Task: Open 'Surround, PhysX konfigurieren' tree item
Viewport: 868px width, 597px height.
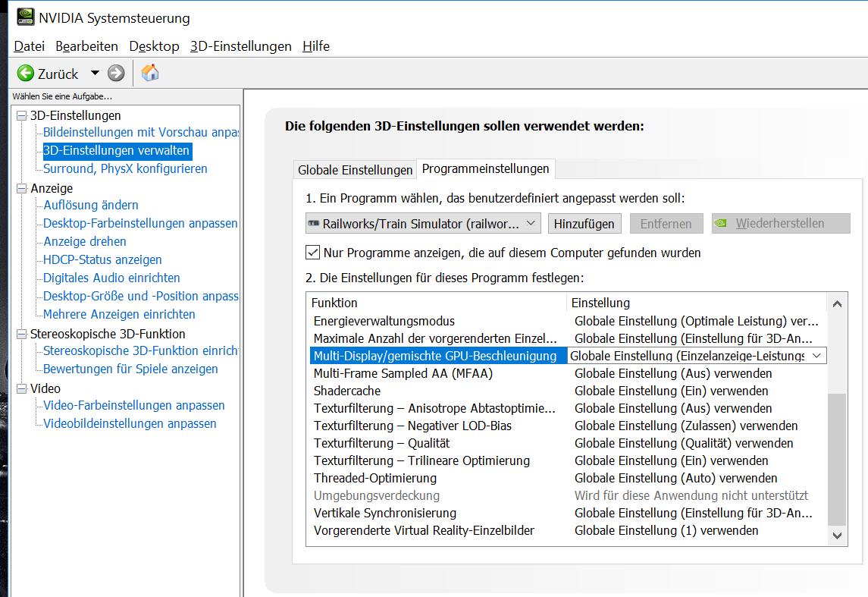Action: [125, 168]
